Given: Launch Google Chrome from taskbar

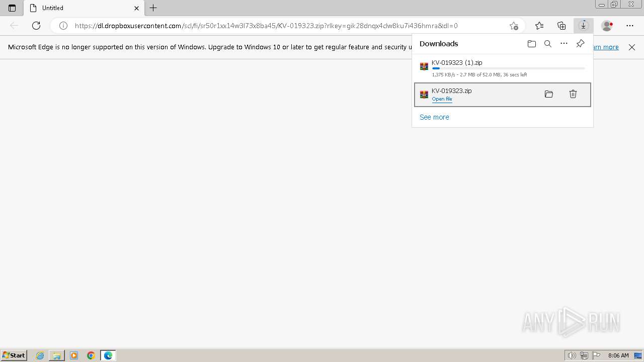Looking at the screenshot, I should (x=91, y=355).
